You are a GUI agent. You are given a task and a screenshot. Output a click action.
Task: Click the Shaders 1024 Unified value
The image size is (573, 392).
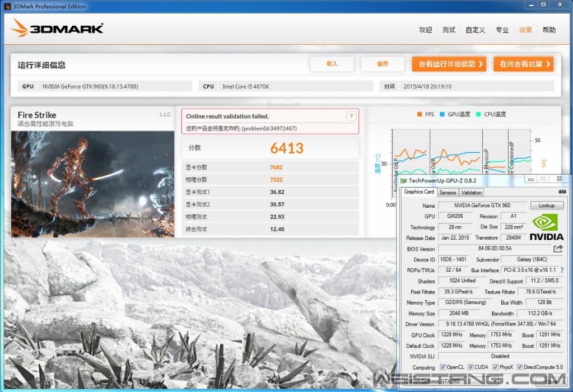[462, 281]
